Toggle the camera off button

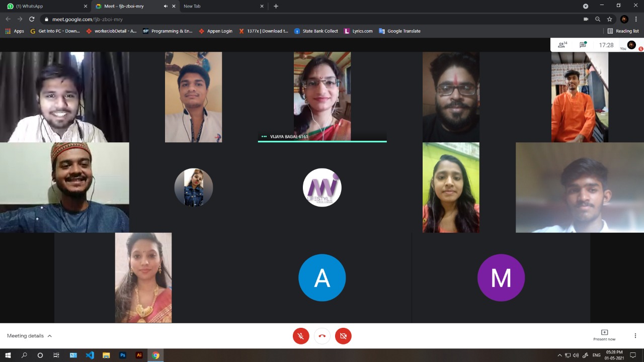[x=343, y=336]
